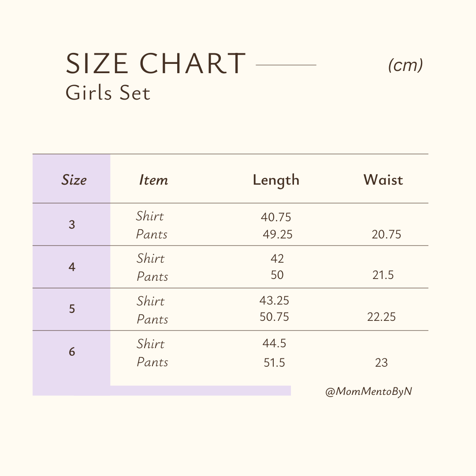Screen dimensions: 476x476
Task: Select the Waist column header
Action: [383, 180]
